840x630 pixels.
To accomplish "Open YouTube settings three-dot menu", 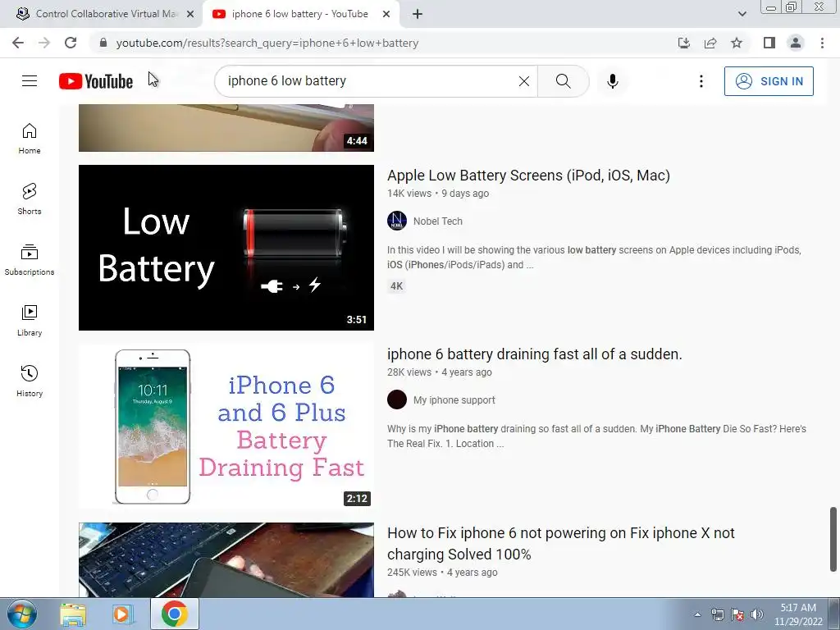I will (701, 81).
